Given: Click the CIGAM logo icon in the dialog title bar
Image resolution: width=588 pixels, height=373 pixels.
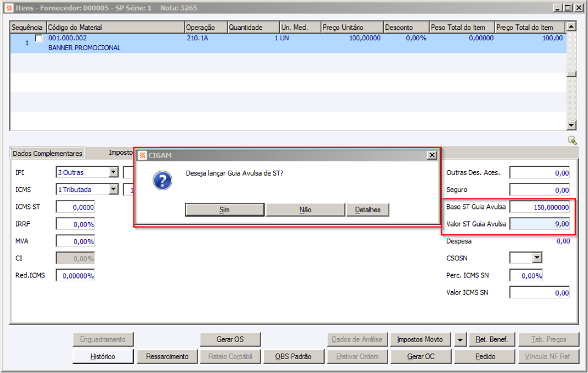Looking at the screenshot, I should (x=142, y=155).
